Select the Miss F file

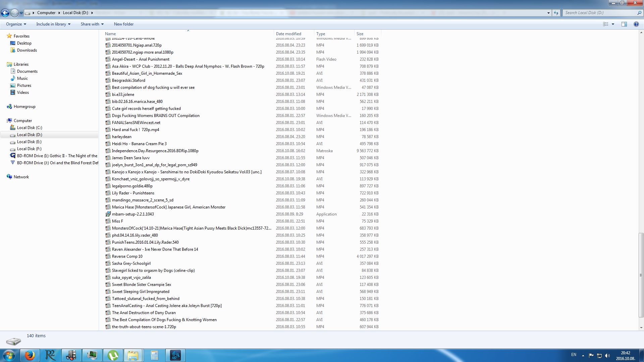coord(117,221)
